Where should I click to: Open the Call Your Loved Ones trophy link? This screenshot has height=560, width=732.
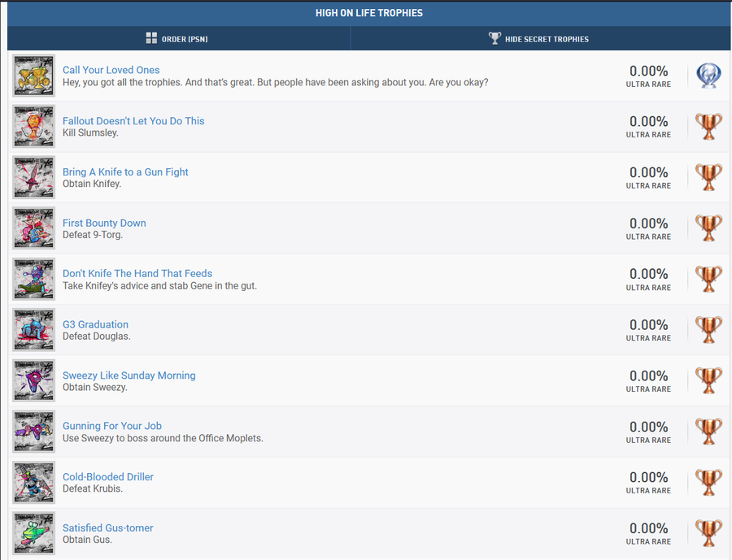point(111,70)
